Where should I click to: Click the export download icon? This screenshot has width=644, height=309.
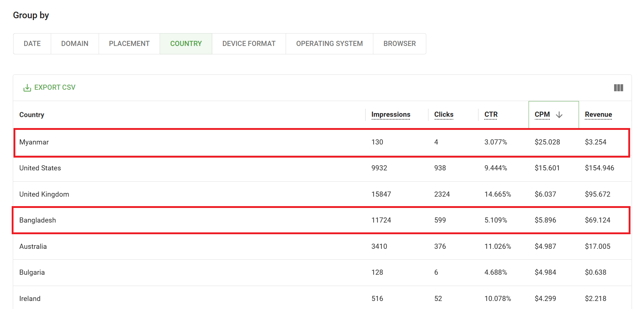coord(27,88)
